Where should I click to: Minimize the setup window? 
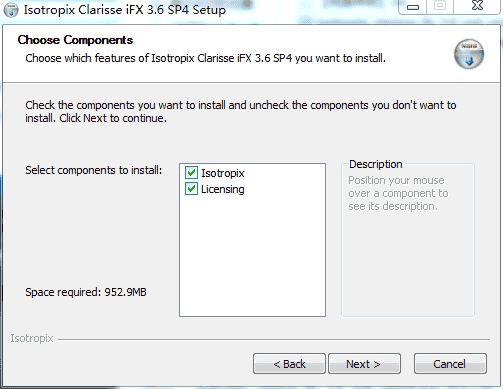tap(413, 7)
